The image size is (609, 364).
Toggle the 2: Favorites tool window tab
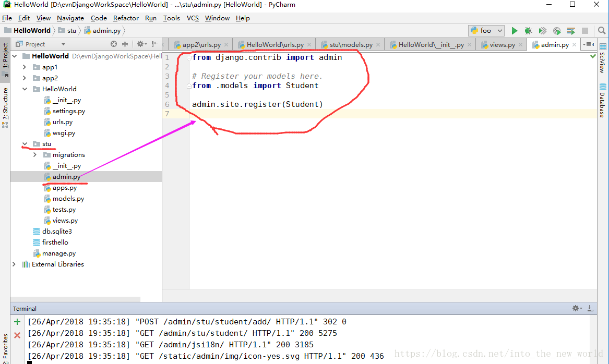point(5,348)
